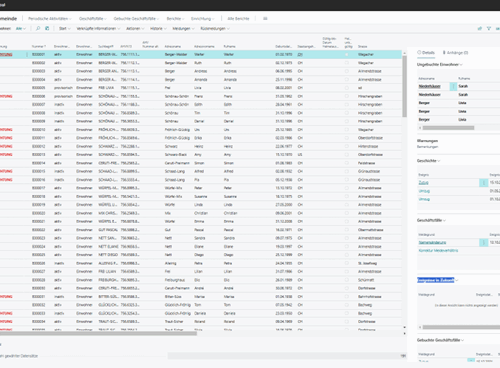Click the Ereignisse in Zukunft horizontal scrollbar
Screen dimensions: 500x368
tap(461, 327)
